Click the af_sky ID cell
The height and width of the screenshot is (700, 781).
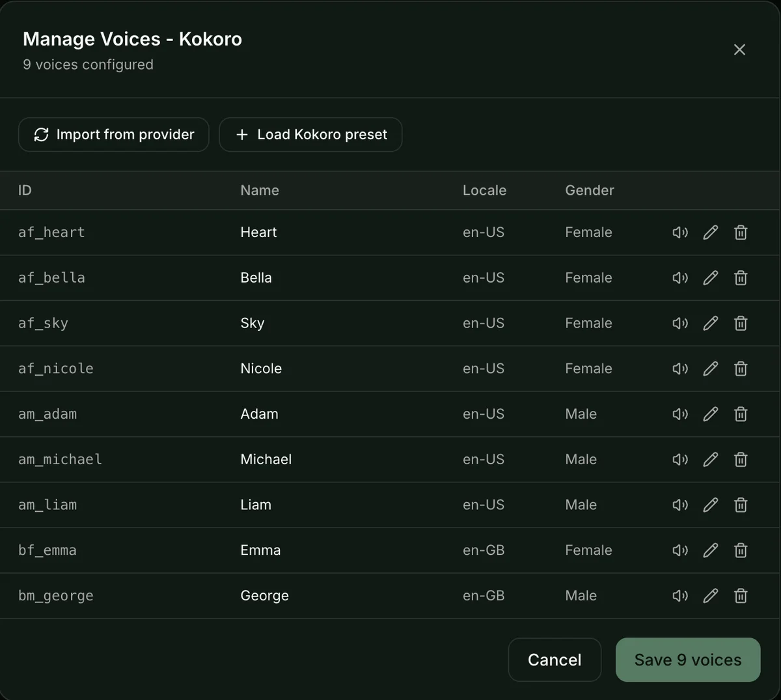coord(43,324)
